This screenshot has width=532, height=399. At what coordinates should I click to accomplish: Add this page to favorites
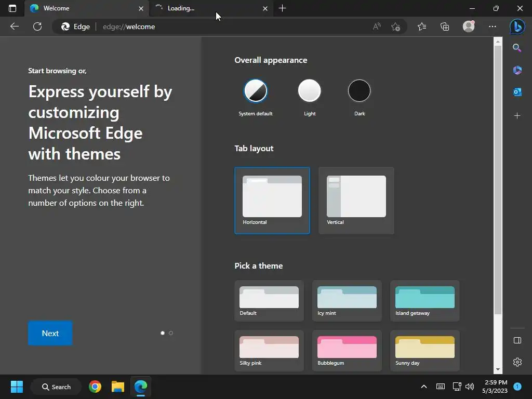pos(395,26)
